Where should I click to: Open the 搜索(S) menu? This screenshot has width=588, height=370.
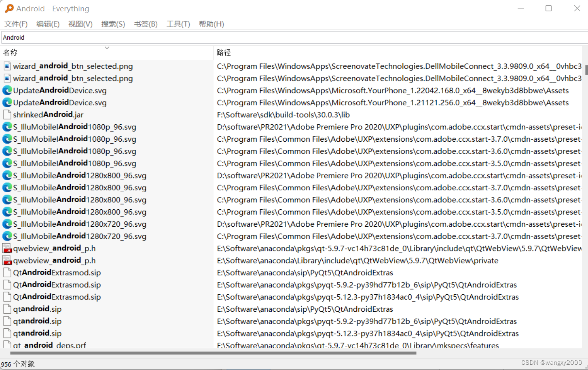click(x=113, y=24)
